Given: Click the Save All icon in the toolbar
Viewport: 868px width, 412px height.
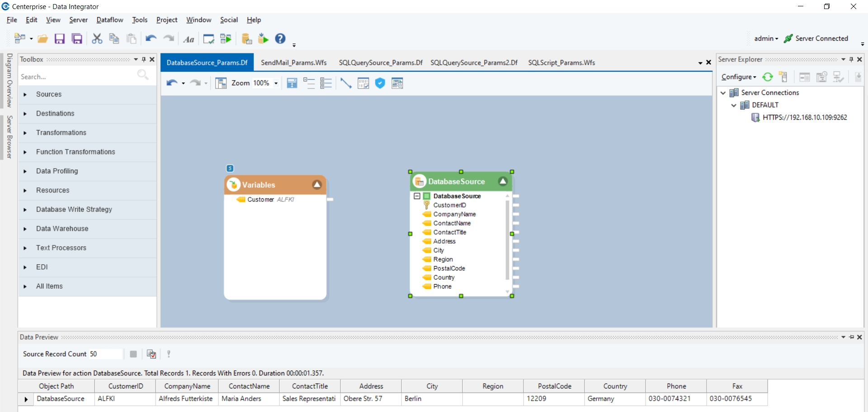Looking at the screenshot, I should [77, 39].
